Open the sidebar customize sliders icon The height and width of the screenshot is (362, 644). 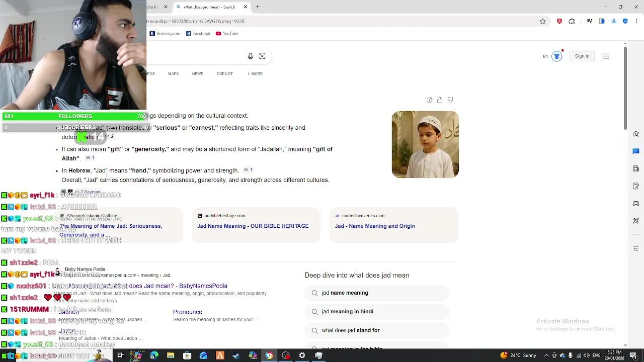coord(636,248)
